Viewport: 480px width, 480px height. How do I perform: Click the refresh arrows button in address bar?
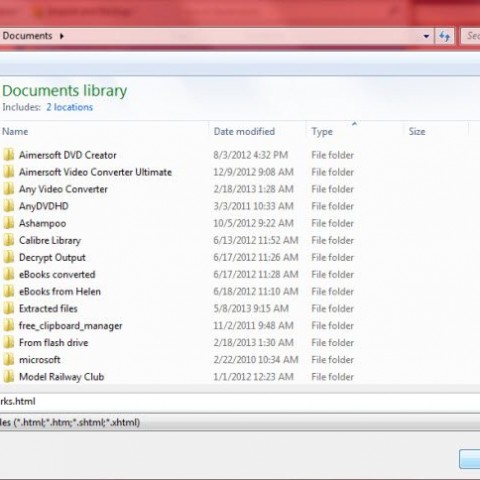pos(445,36)
